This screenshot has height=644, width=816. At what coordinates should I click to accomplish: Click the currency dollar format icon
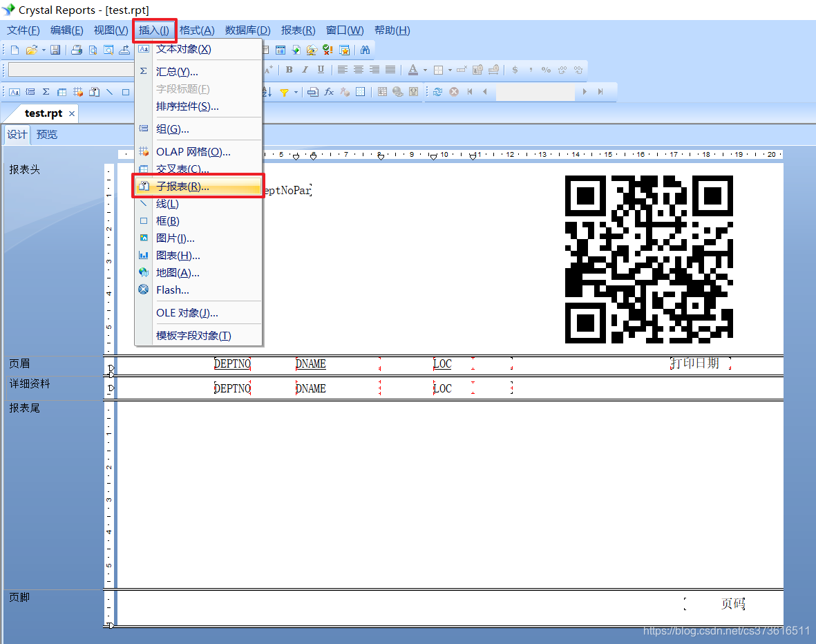515,70
